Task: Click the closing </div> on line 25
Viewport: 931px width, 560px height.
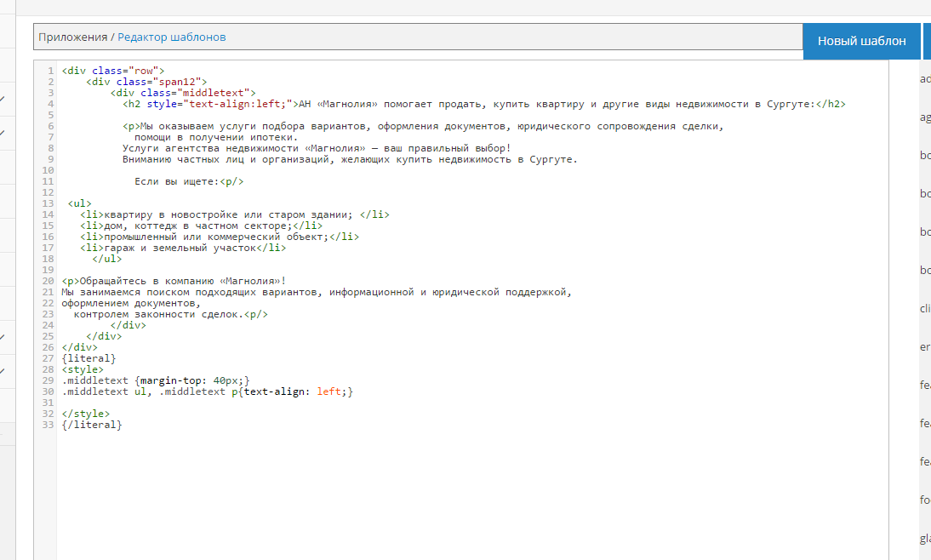Action: pyautogui.click(x=104, y=336)
